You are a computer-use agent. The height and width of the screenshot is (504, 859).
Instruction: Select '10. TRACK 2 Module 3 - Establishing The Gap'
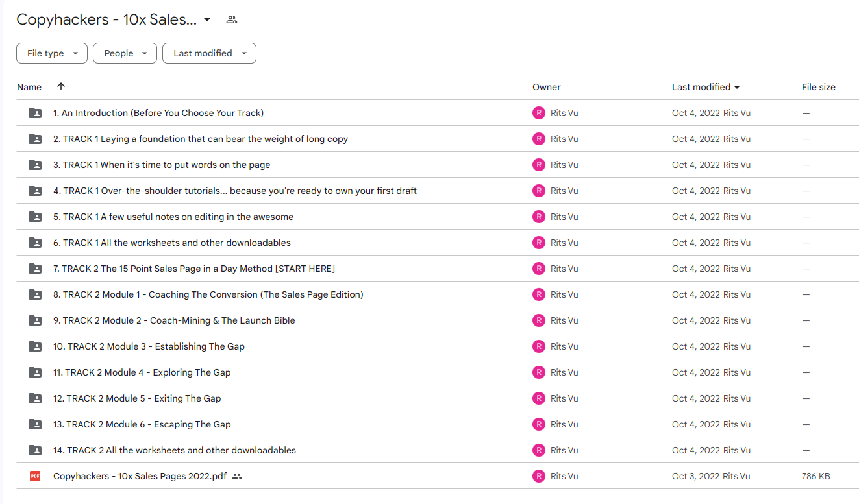tap(149, 346)
